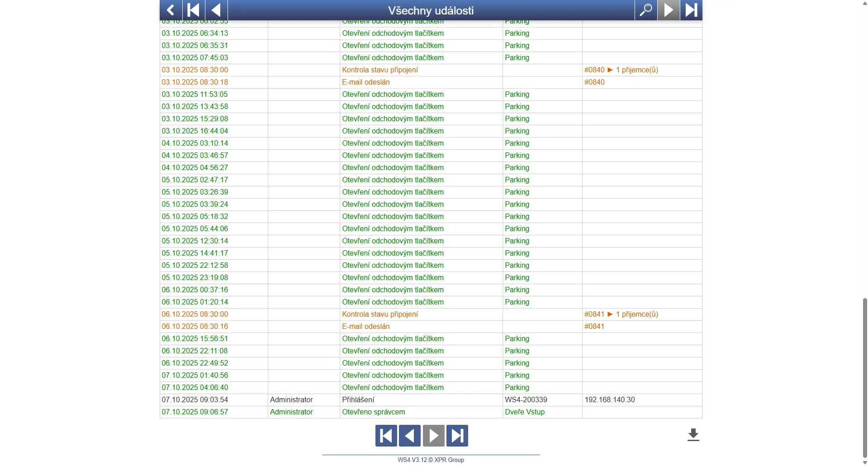Click the scrollbar down arrow
This screenshot has width=868, height=466.
pyautogui.click(x=865, y=462)
